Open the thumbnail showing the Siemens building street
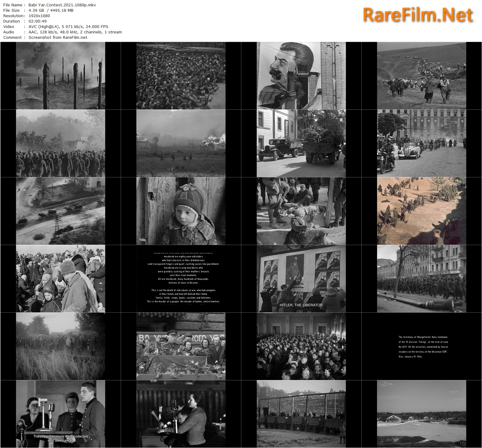This screenshot has width=482, height=448. (x=422, y=278)
